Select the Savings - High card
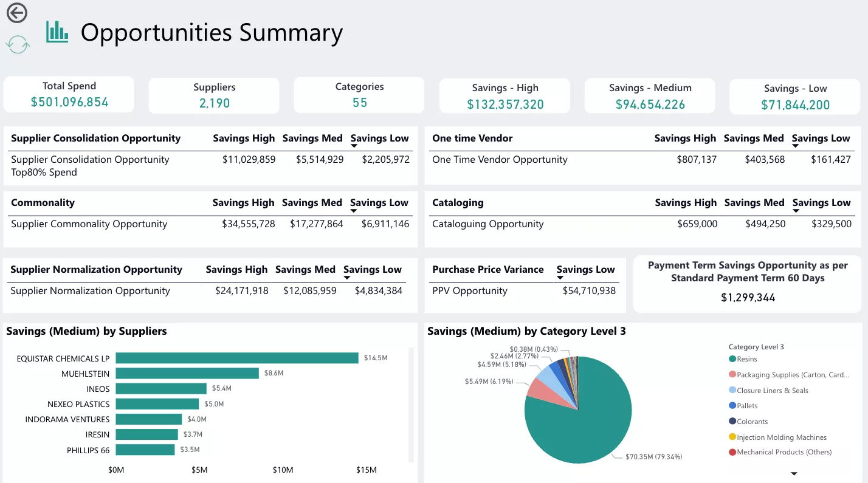Image resolution: width=868 pixels, height=483 pixels. (x=505, y=95)
